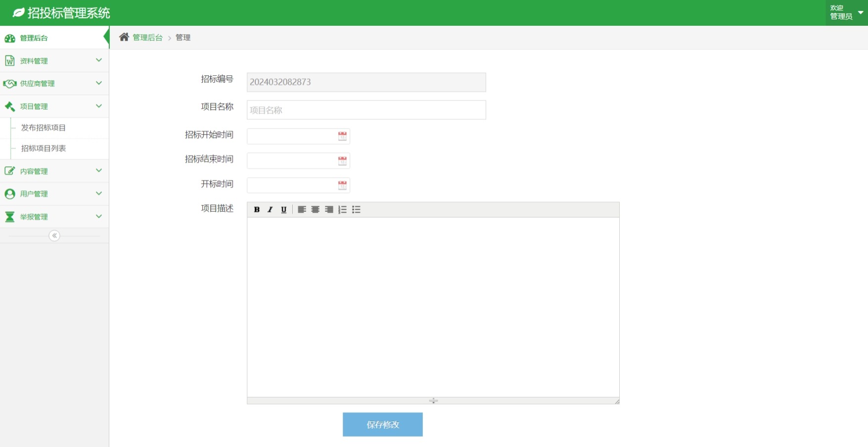
Task: Click the editor bottom resize handle bar
Action: [x=433, y=400]
